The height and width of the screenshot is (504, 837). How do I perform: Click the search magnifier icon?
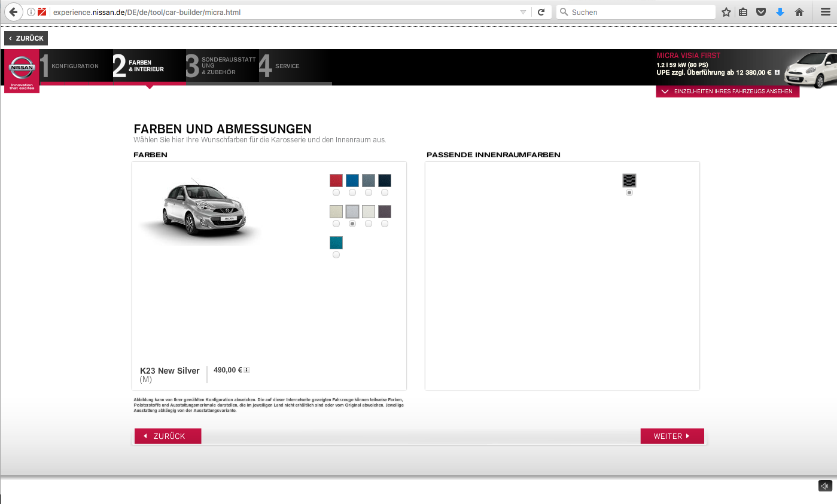pyautogui.click(x=564, y=12)
